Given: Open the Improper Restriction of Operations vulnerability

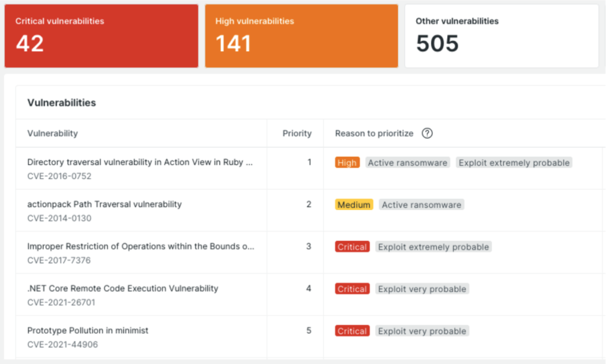Looking at the screenshot, I should [141, 246].
